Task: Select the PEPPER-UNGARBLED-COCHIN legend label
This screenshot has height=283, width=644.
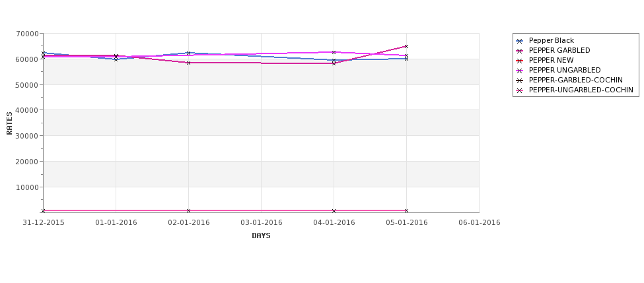Action: coord(581,90)
